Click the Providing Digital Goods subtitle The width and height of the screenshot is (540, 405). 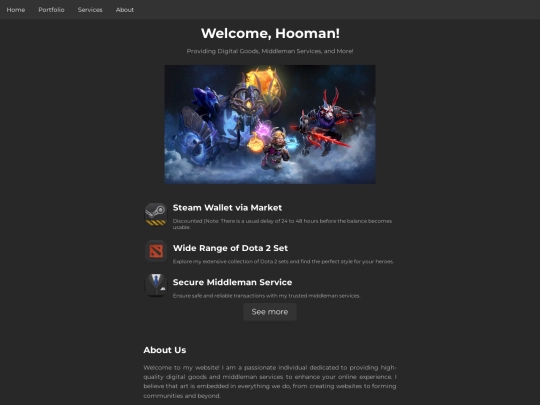[x=270, y=51]
